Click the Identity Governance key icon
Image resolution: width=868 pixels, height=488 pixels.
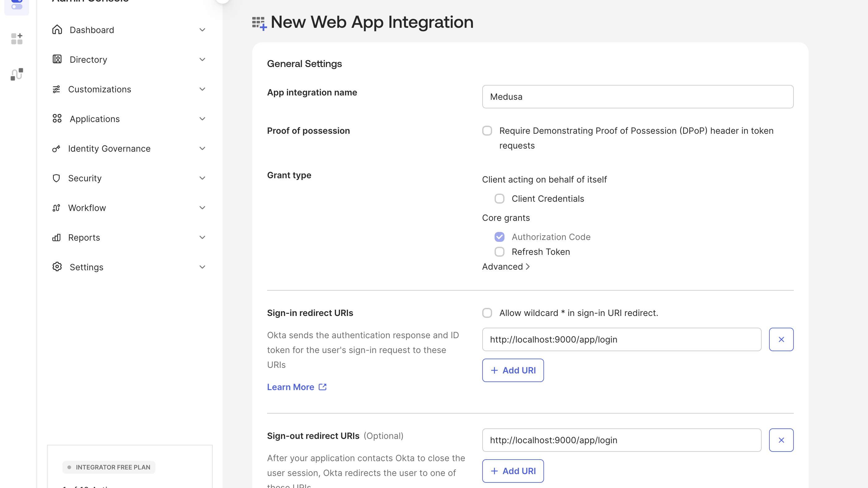click(x=57, y=148)
